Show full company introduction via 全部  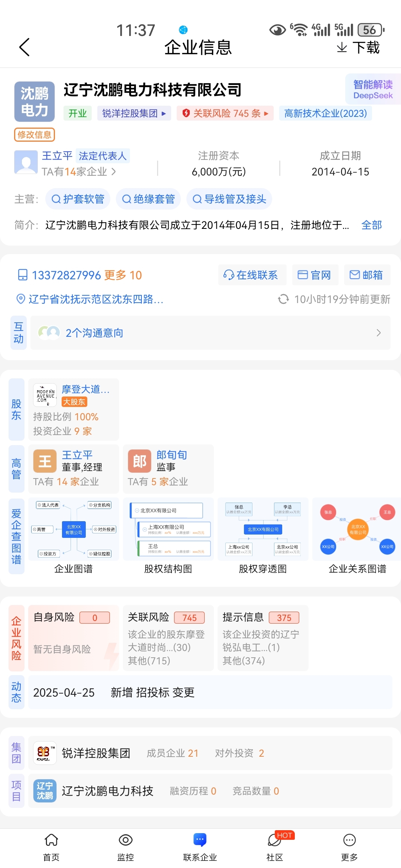(372, 225)
